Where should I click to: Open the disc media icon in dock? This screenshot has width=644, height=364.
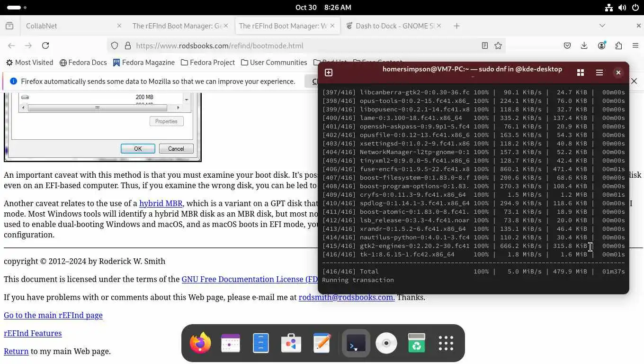(386, 343)
